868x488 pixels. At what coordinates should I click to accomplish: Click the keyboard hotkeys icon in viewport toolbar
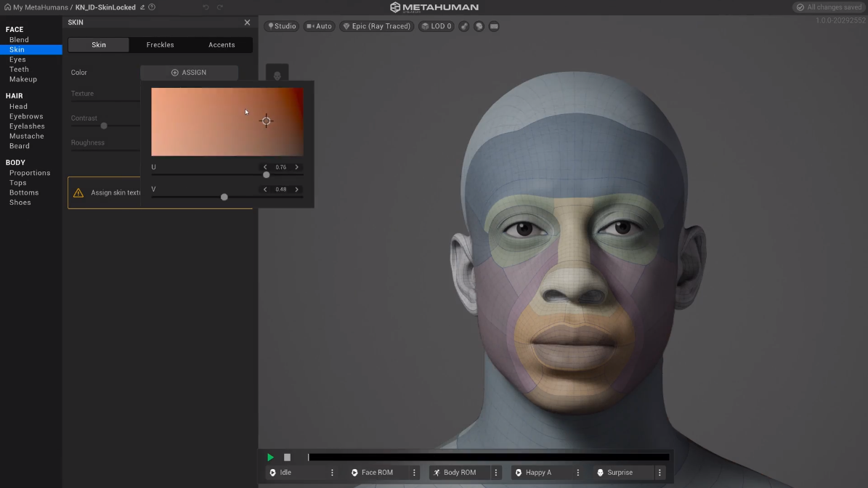tap(494, 26)
